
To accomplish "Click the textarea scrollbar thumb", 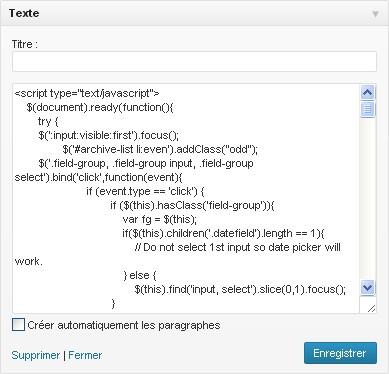I will [367, 109].
